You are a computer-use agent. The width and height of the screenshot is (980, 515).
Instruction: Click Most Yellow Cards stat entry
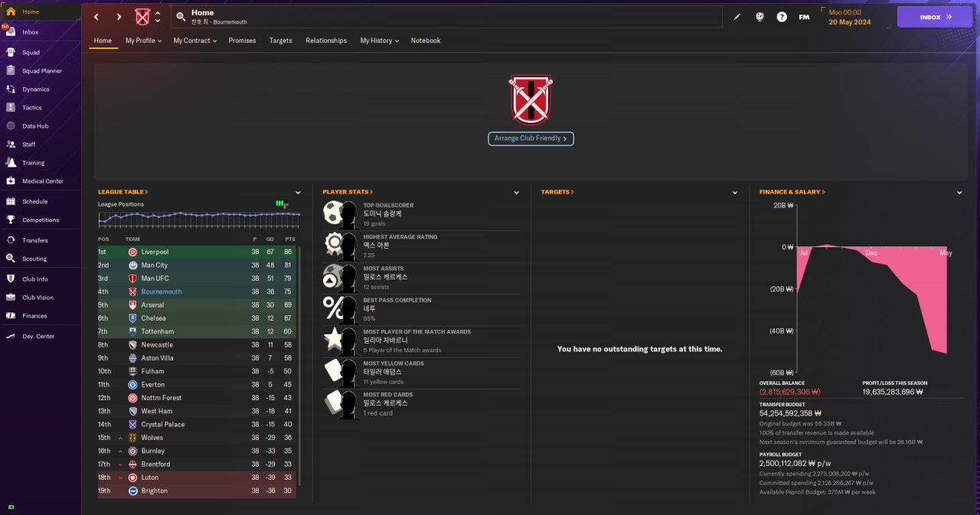[421, 373]
